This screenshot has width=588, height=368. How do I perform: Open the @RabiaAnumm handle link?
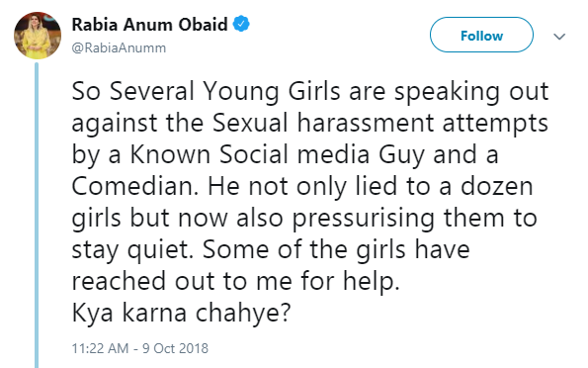(x=119, y=48)
